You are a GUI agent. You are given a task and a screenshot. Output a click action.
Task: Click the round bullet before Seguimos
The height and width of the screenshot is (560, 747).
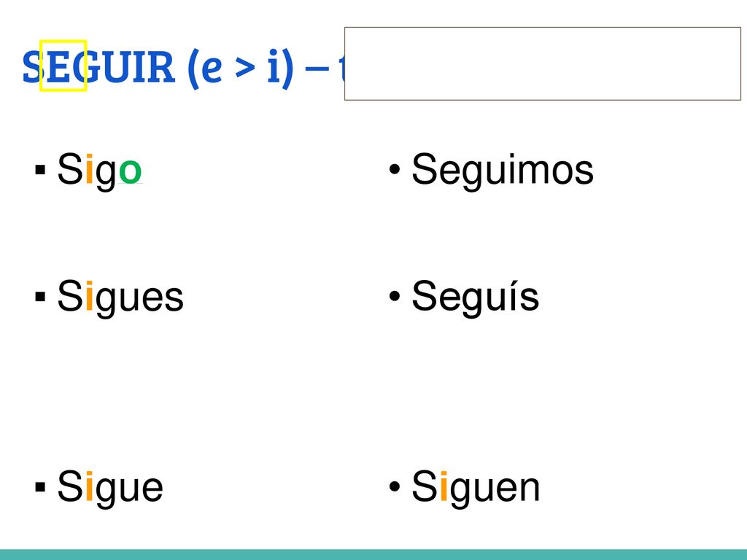394,169
